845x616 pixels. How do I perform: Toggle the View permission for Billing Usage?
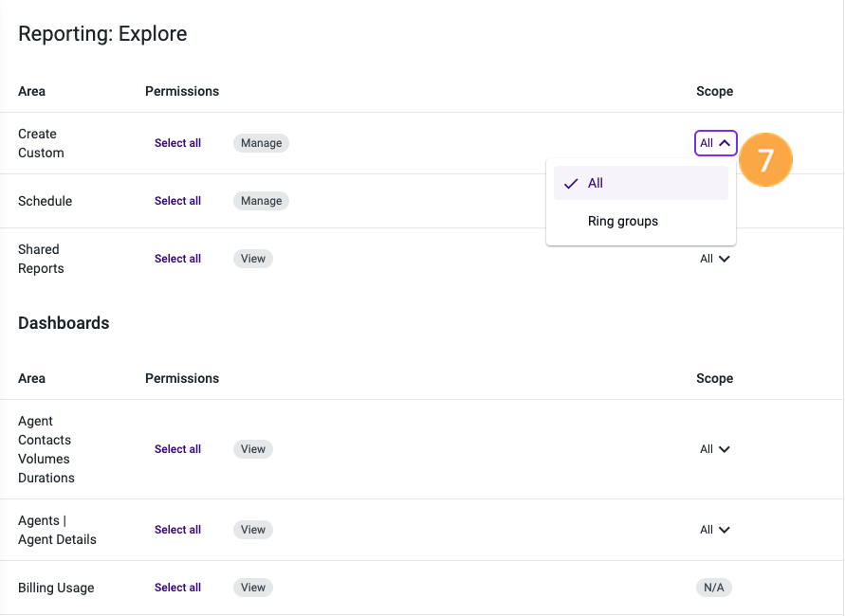(252, 587)
